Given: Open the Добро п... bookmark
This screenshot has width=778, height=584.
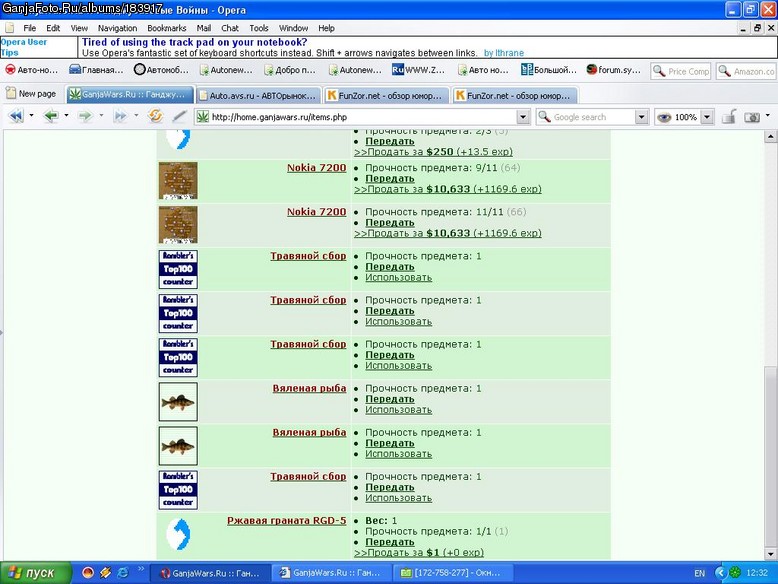Looking at the screenshot, I should tap(290, 70).
